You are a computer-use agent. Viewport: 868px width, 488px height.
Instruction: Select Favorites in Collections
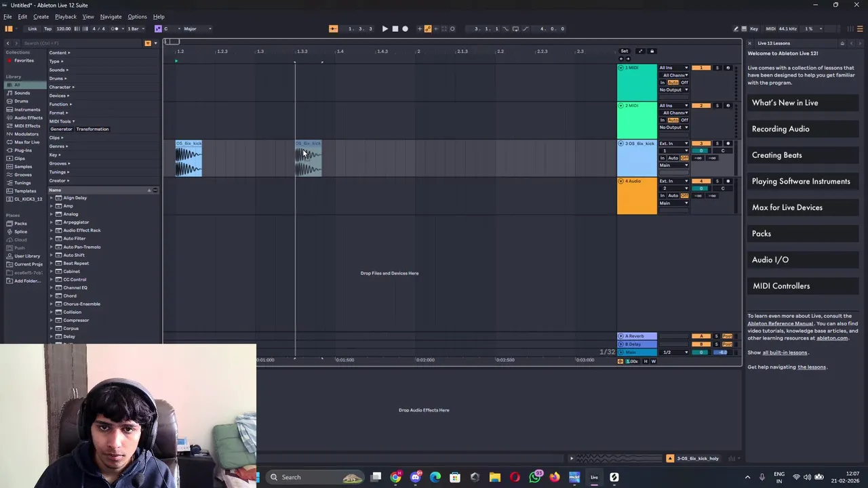[24, 60]
